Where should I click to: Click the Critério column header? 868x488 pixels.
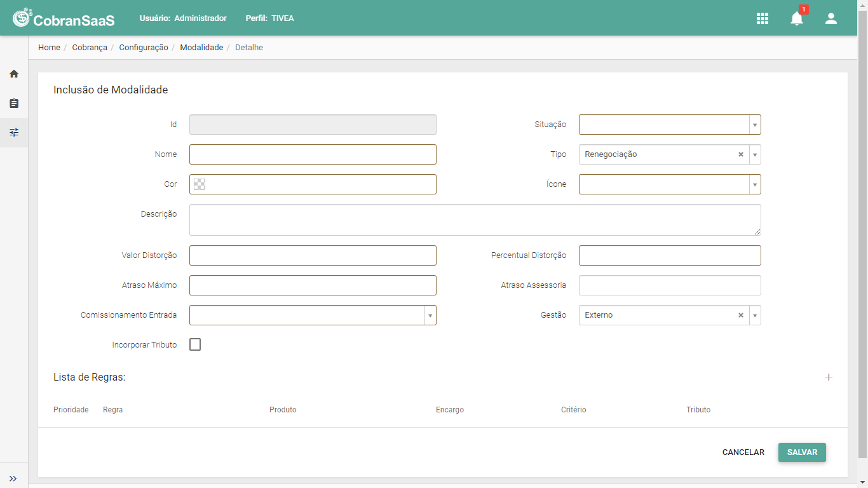tap(574, 410)
